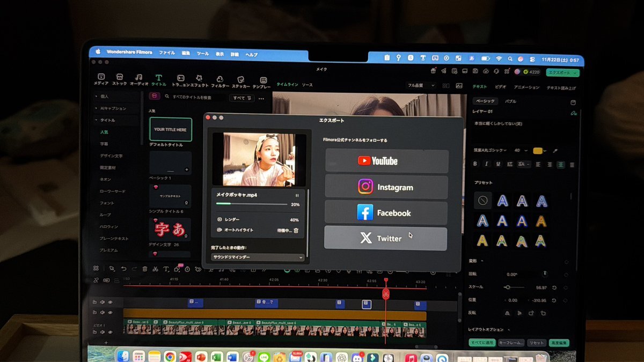Delete the オートハイライト task with the trash icon
This screenshot has height=362, width=644.
click(x=296, y=231)
